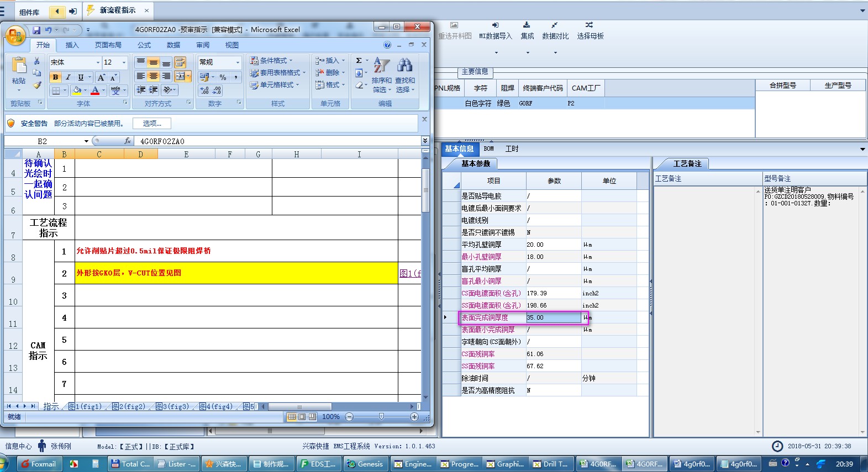Open number format dropdown 常规
The width and height of the screenshot is (868, 472).
238,62
